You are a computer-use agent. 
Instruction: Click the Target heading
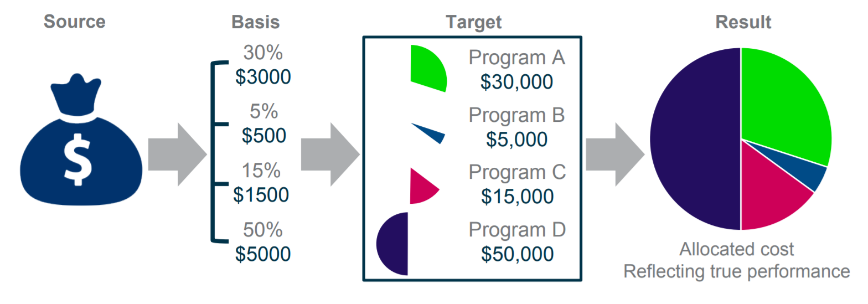[x=474, y=22]
